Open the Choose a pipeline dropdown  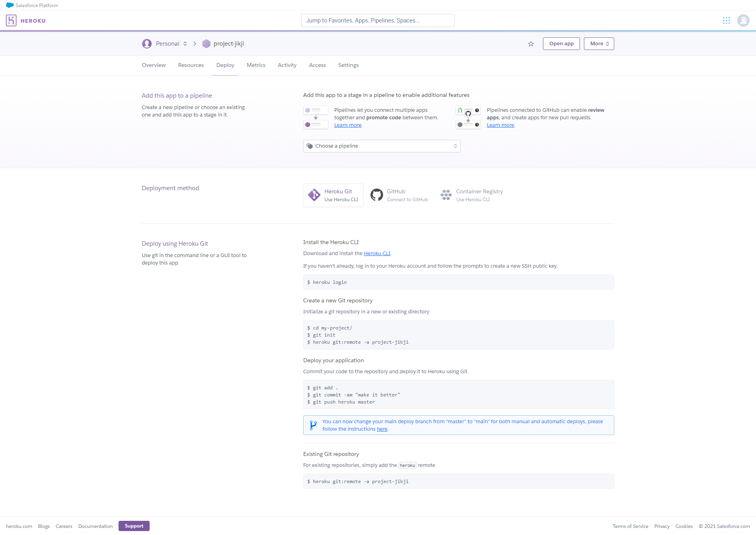pyautogui.click(x=382, y=146)
